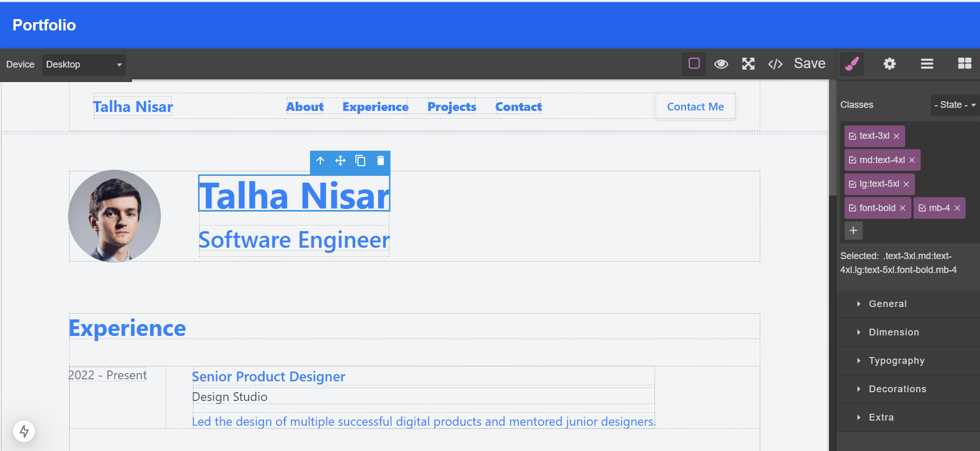Click the preview eye icon
The width and height of the screenshot is (980, 451).
pos(721,64)
